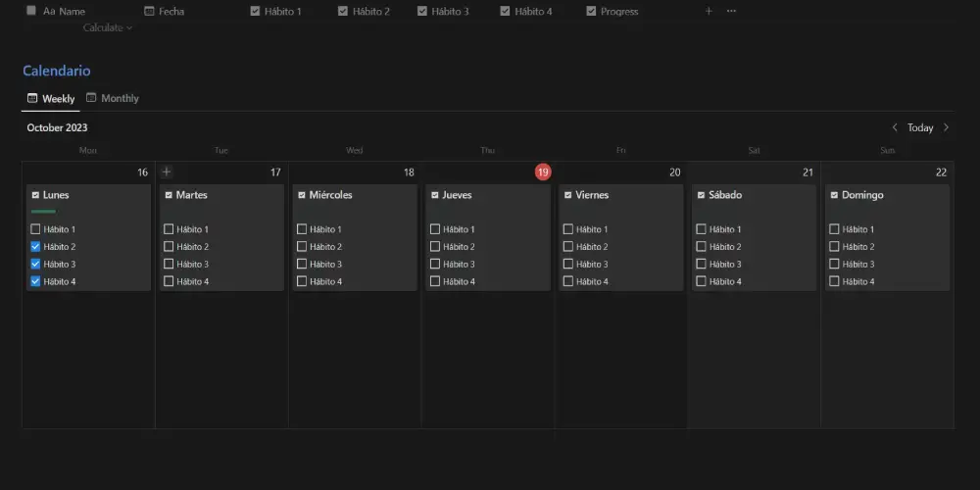Image resolution: width=980 pixels, height=490 pixels.
Task: Check Hábito 2 on the Jueves card
Action: pos(435,247)
